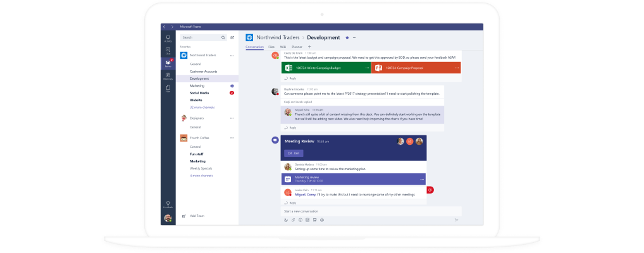Go back with the title bar arrow
644x253 pixels.
click(164, 27)
